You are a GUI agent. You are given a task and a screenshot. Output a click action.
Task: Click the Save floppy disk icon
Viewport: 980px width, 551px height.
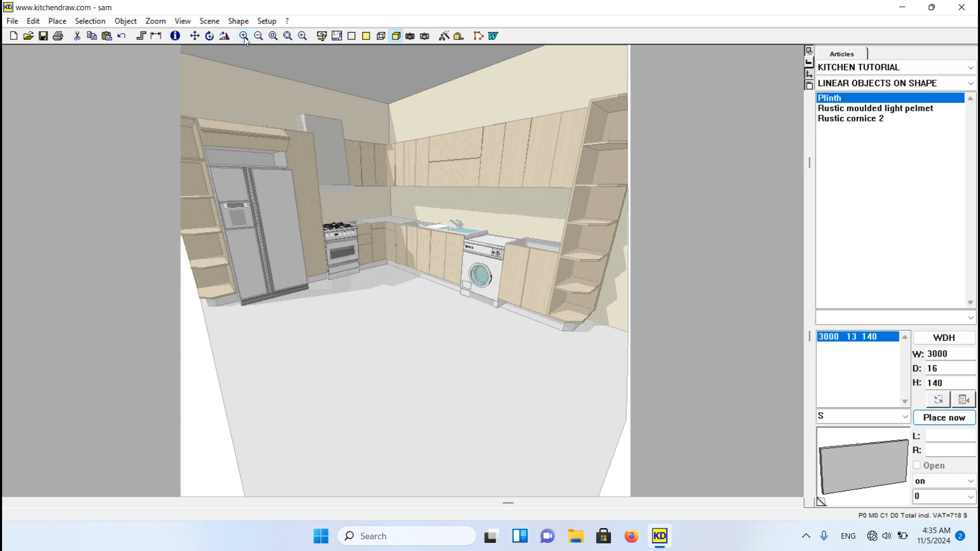(x=43, y=36)
